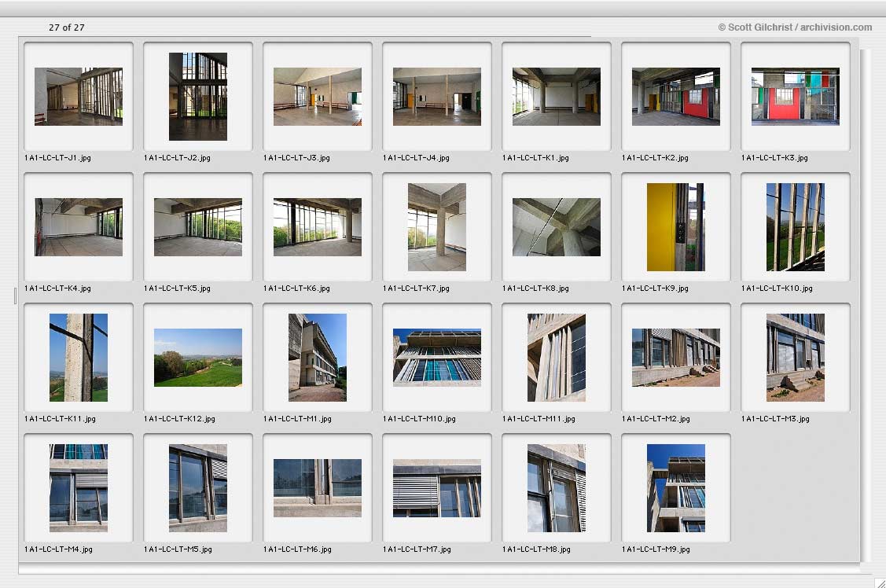886x588 pixels.
Task: Select the 1A1-LC-LT-M10.jpg thumbnail
Action: 437,358
